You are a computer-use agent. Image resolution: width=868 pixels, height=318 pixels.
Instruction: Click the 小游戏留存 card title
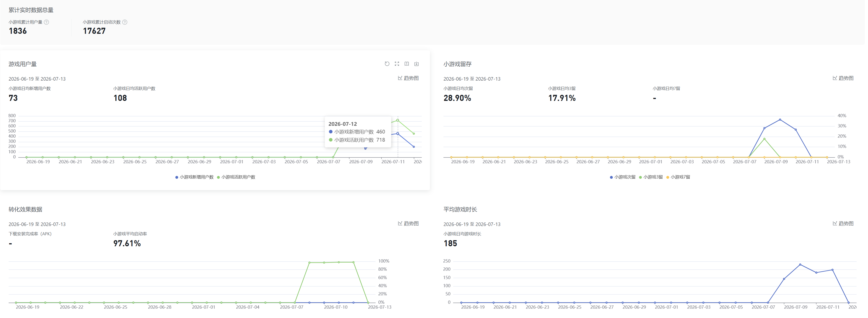(457, 64)
